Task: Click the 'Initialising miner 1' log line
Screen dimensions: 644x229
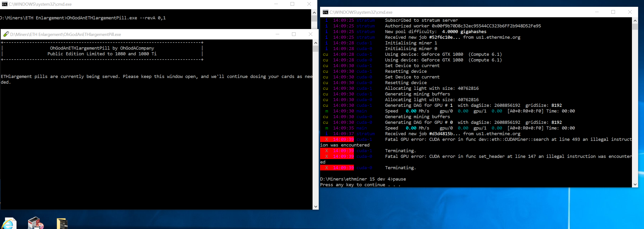Action: [x=411, y=43]
